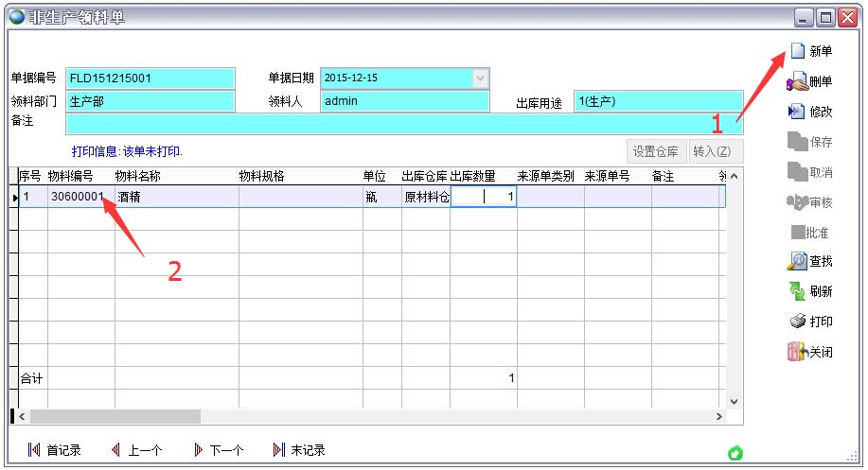
Task: Click the 新单 (new document) icon
Action: tap(797, 51)
